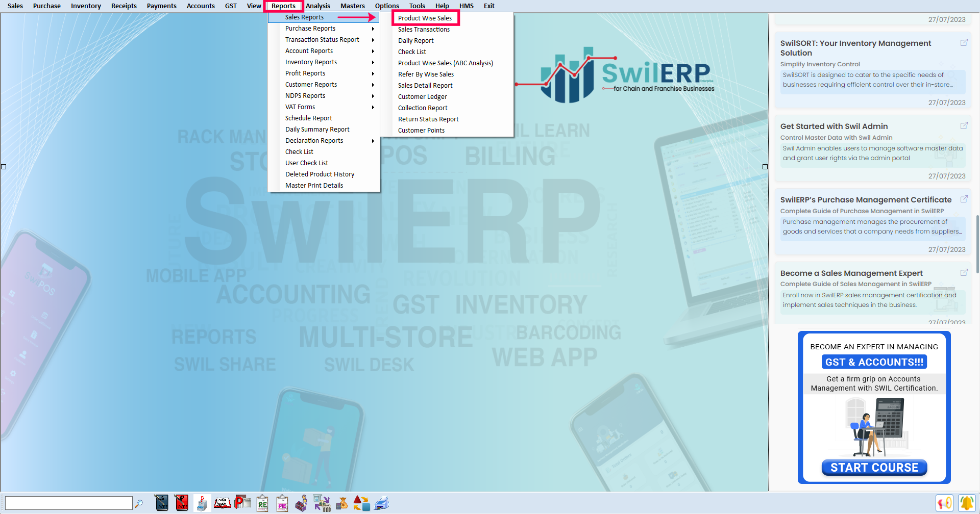Open the Inventory menu in the menu bar
This screenshot has width=980, height=514.
pos(86,6)
